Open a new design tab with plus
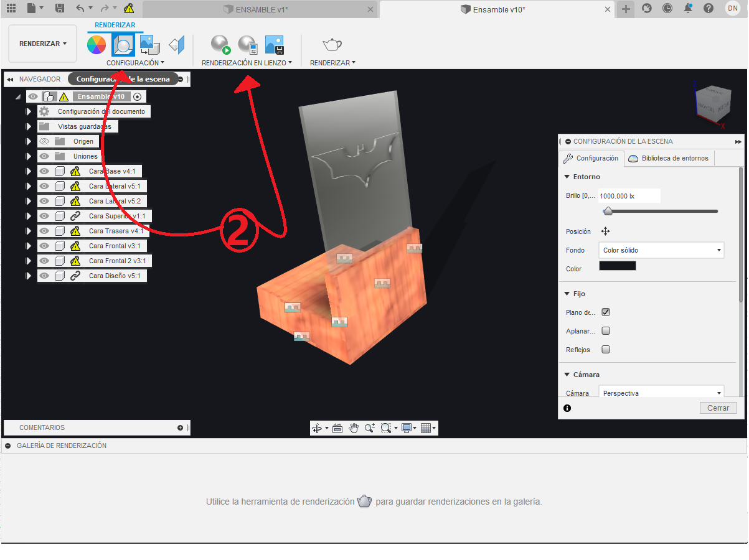749x560 pixels. 626,9
